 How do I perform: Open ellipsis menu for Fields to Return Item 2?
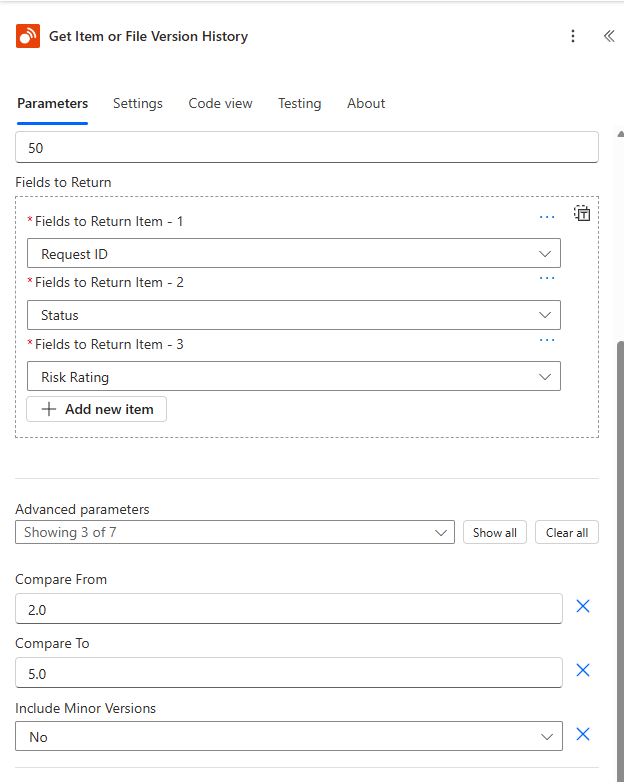pos(547,278)
